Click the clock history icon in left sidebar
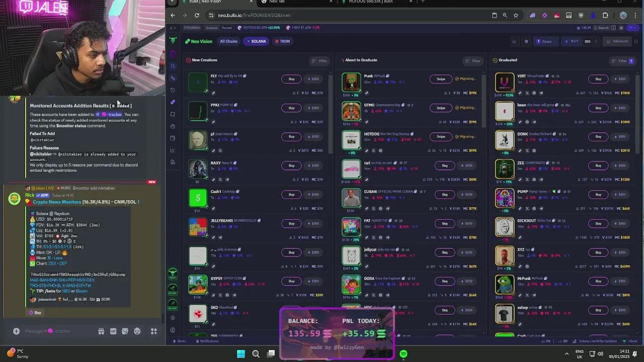The width and height of the screenshot is (644, 362). (x=173, y=90)
